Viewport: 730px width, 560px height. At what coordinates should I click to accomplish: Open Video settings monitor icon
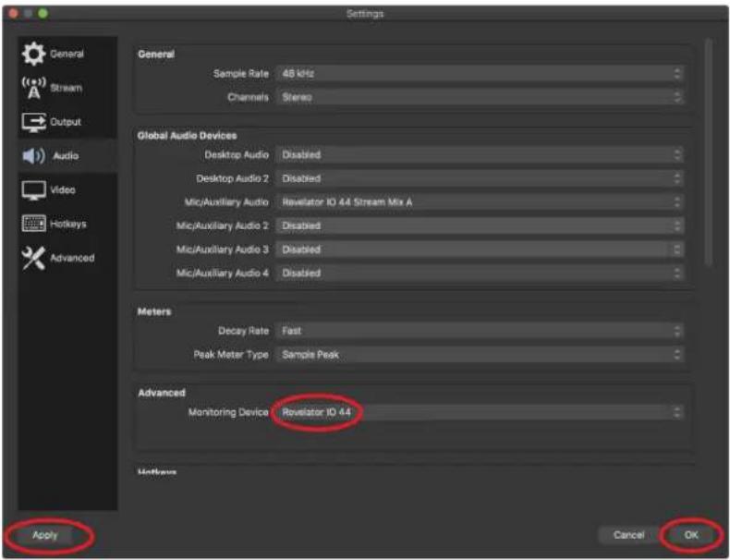[33, 190]
